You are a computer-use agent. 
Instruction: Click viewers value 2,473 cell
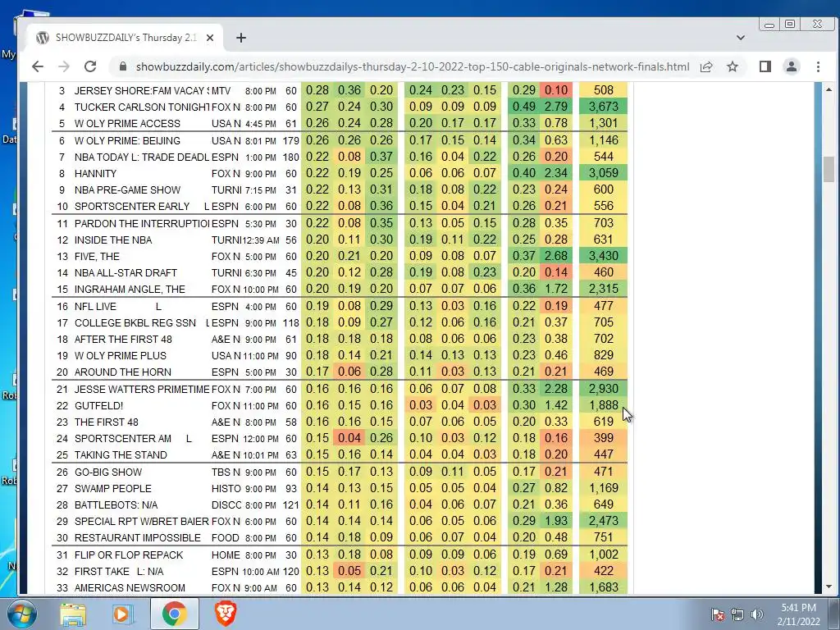point(603,521)
